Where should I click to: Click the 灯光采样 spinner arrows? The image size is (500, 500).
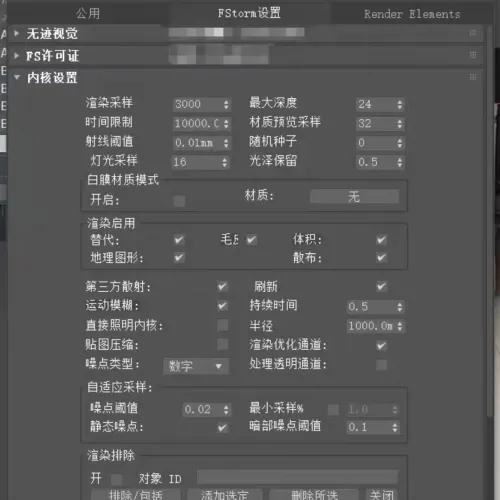(225, 162)
